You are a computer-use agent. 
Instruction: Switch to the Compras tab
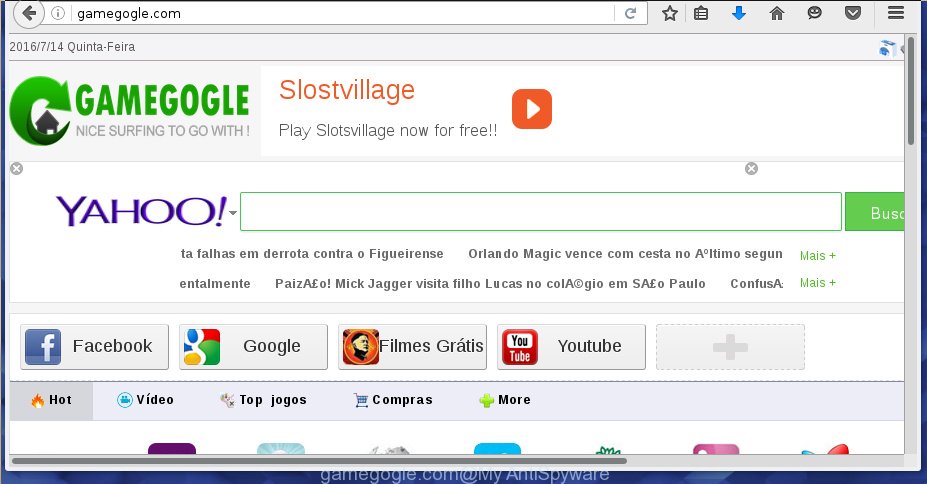(393, 400)
